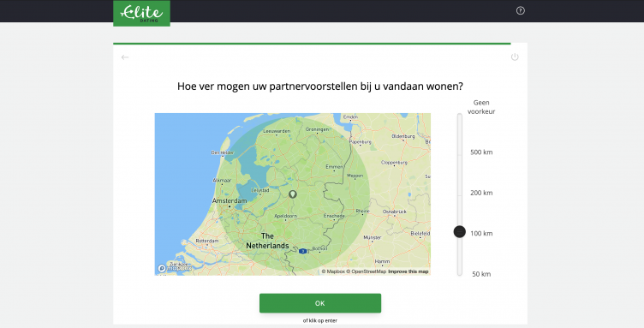Screen dimensions: 644x328
Task: Choose the Geen voorkeur option
Action: [481, 107]
